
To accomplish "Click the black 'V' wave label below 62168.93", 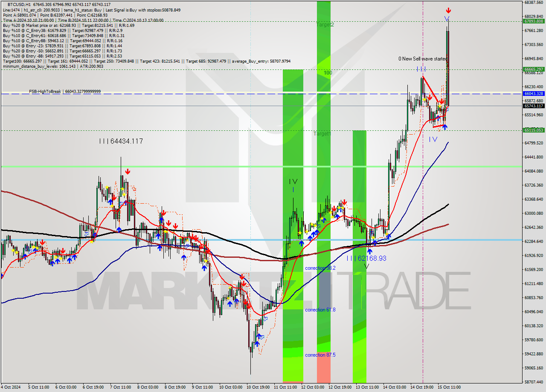I will pyautogui.click(x=366, y=266).
